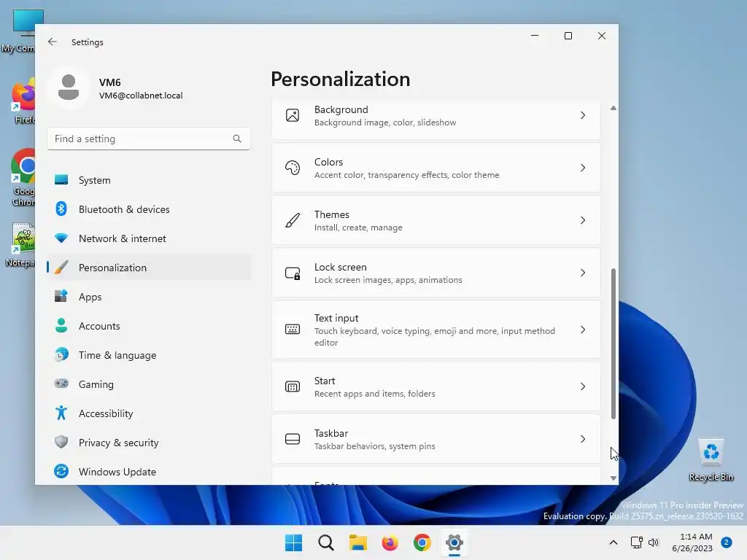
Task: Select System in the sidebar
Action: pos(149,180)
